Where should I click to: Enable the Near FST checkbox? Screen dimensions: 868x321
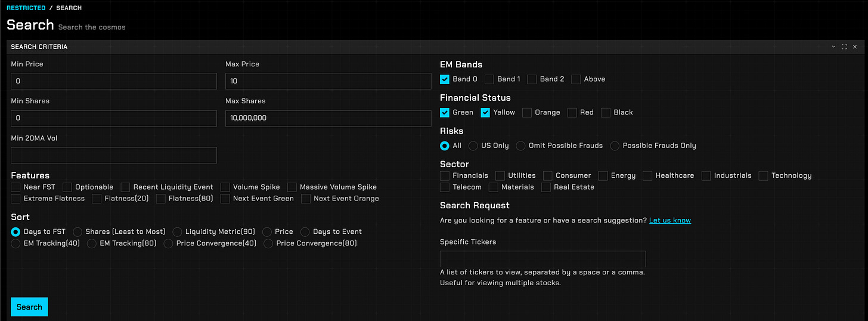16,187
